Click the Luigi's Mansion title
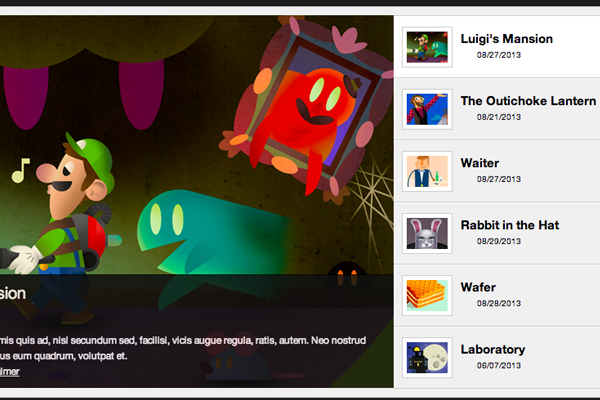Viewport: 600px width, 400px height. coord(507,39)
